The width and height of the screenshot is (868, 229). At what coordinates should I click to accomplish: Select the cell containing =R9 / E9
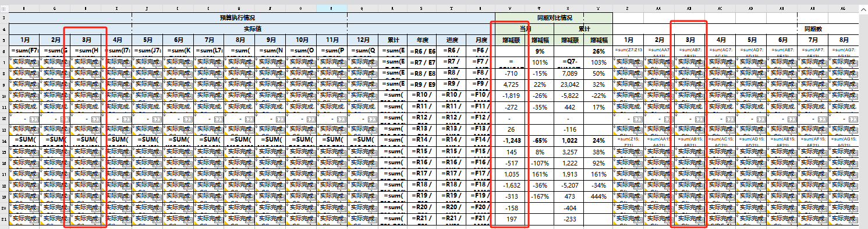[x=423, y=85]
